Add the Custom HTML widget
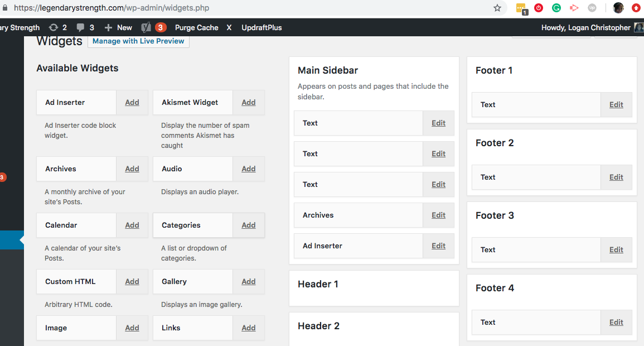This screenshot has height=346, width=644. click(132, 282)
